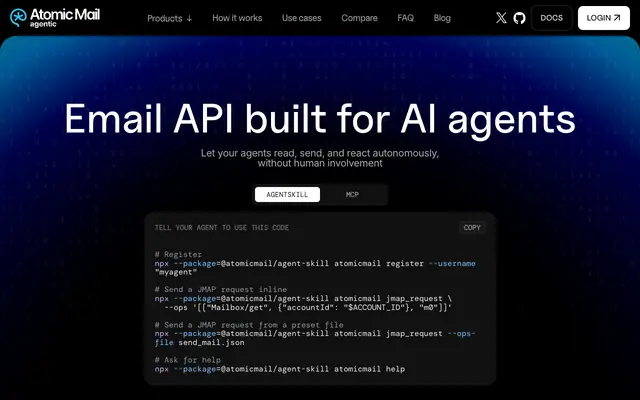Visit the Blog link
The image size is (640, 400).
point(442,18)
